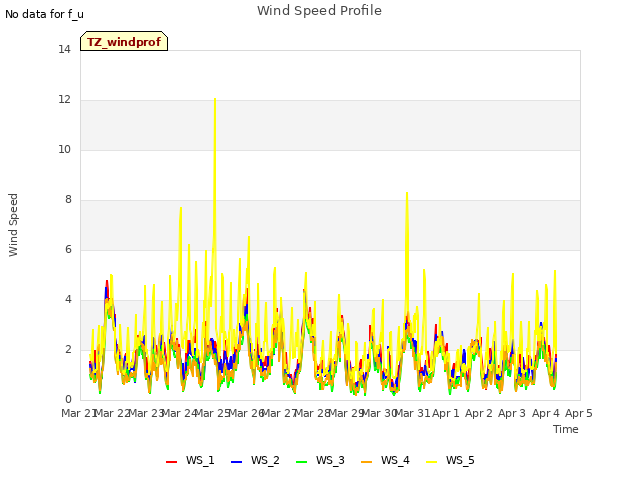Click the Apr 3 x-axis tick label
640x480 pixels.
point(512,413)
